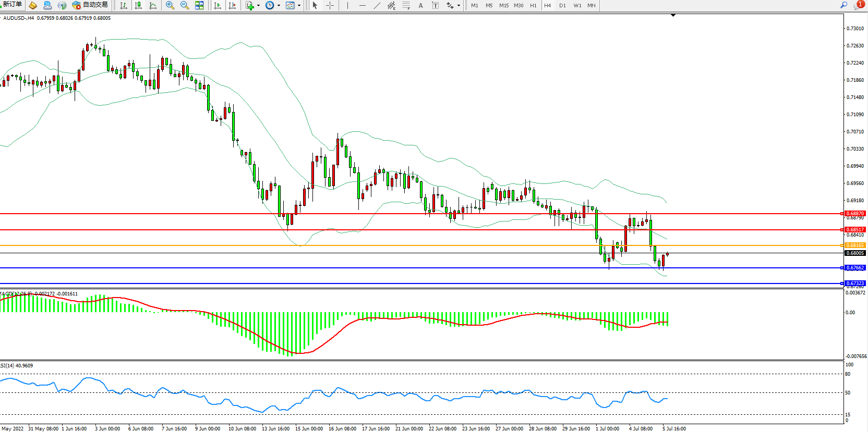Click the 新订单 new order button
Viewport: 868px width, 432px height.
pos(11,5)
